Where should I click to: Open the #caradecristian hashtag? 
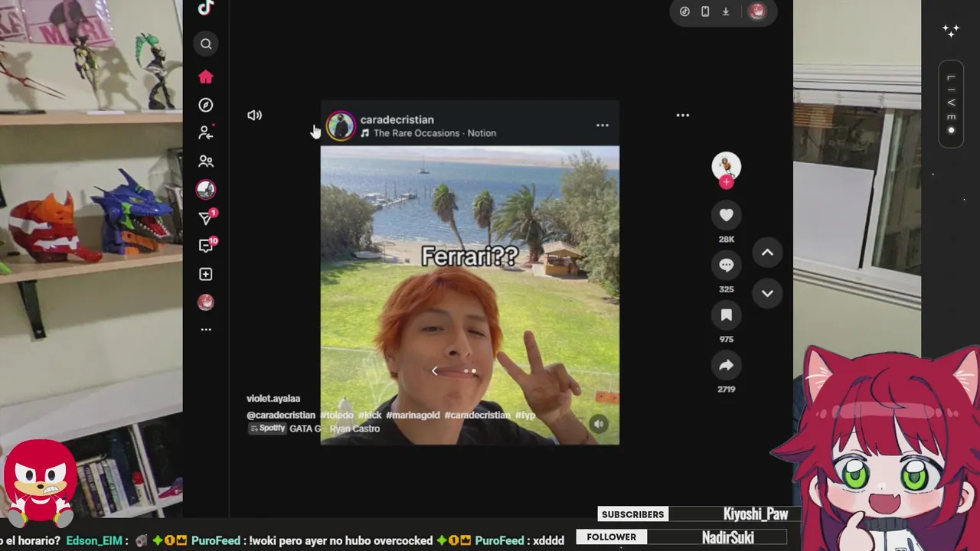tap(477, 416)
